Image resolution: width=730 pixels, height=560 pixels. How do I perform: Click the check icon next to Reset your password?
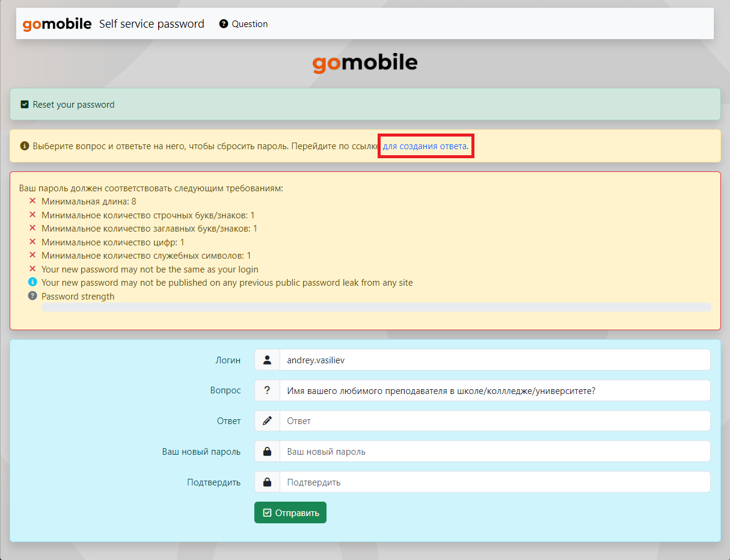pos(25,105)
